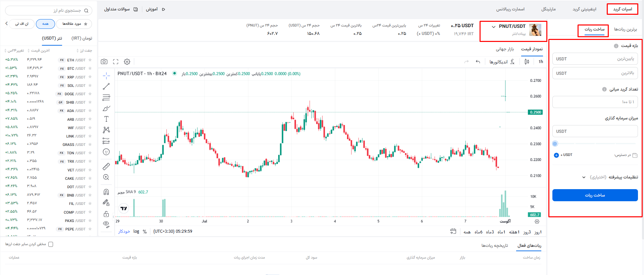Toggle percent scale on chart

(145, 231)
